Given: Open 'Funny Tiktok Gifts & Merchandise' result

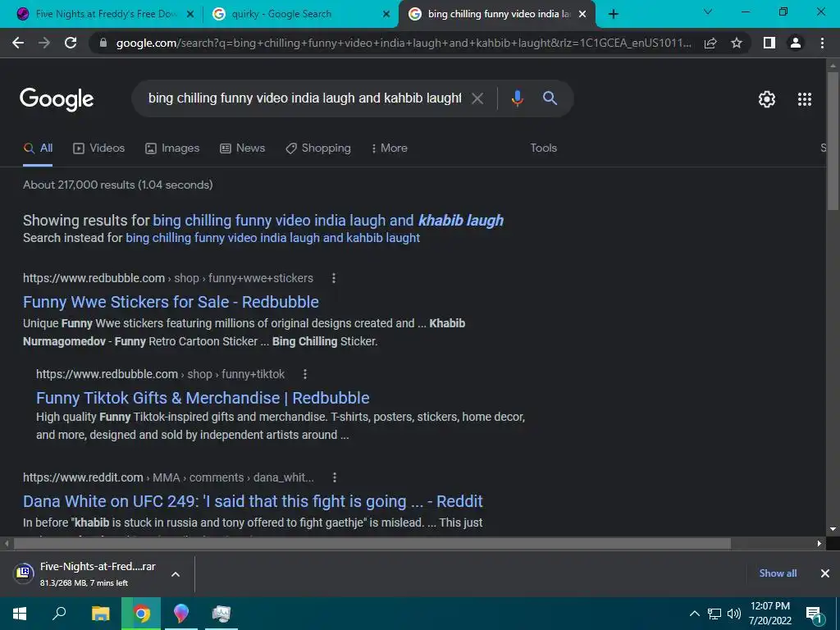Looking at the screenshot, I should click(203, 398).
